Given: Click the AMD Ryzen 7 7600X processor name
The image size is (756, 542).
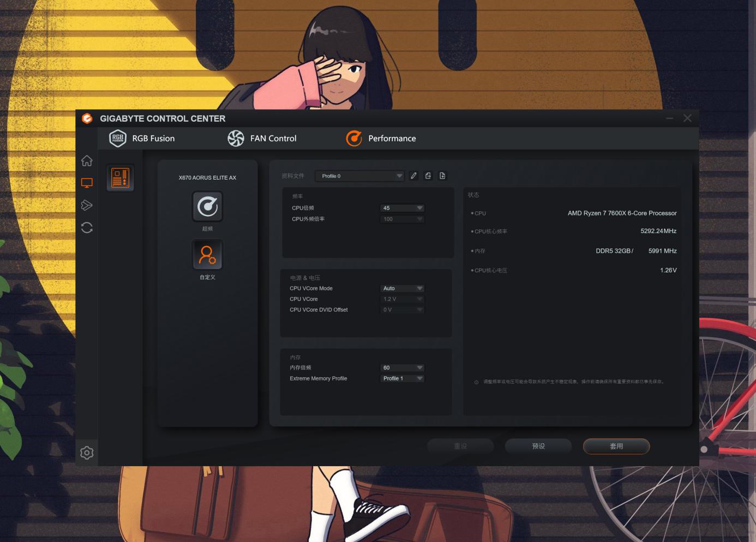Looking at the screenshot, I should click(x=622, y=213).
